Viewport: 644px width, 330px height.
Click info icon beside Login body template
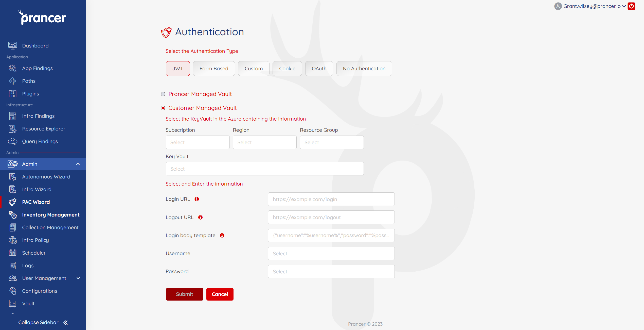click(x=222, y=235)
